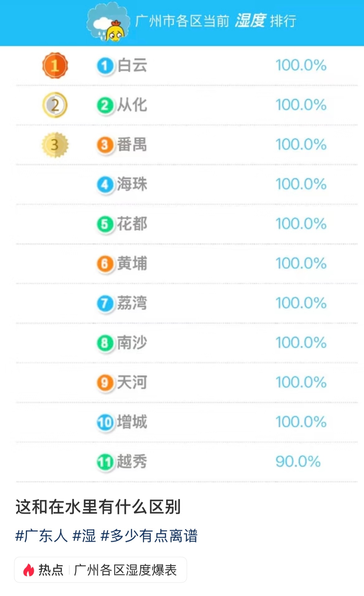Image resolution: width=364 pixels, height=596 pixels.
Task: Click orange number 3 badge beside 番禺
Action: [105, 145]
